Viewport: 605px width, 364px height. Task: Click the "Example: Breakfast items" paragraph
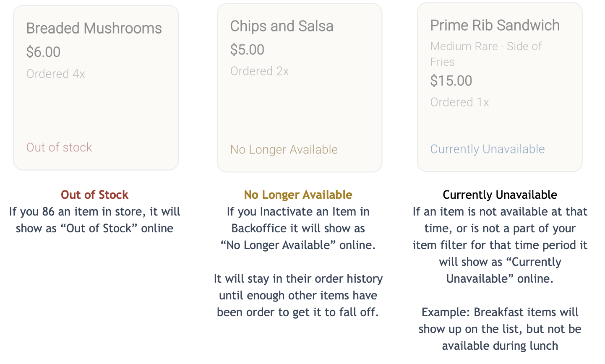pos(500,329)
